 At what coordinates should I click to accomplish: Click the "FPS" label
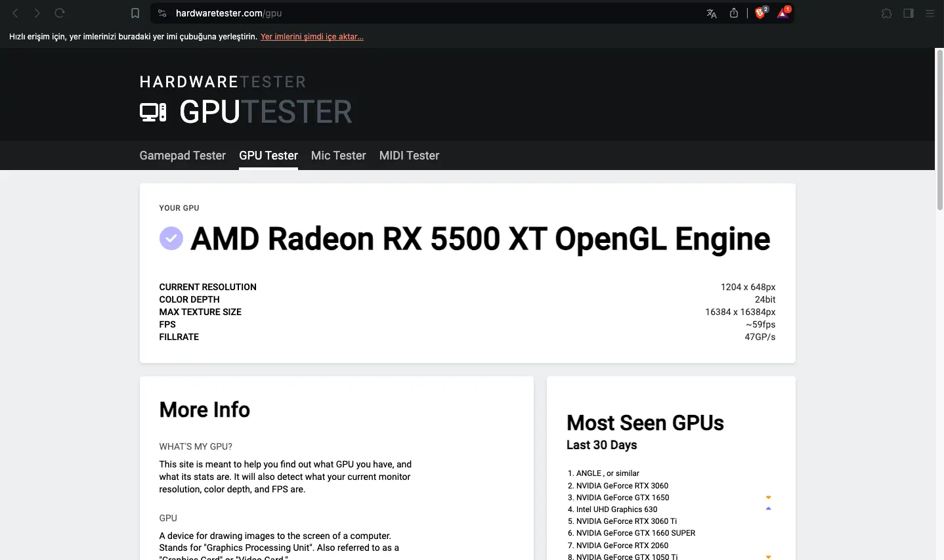167,324
